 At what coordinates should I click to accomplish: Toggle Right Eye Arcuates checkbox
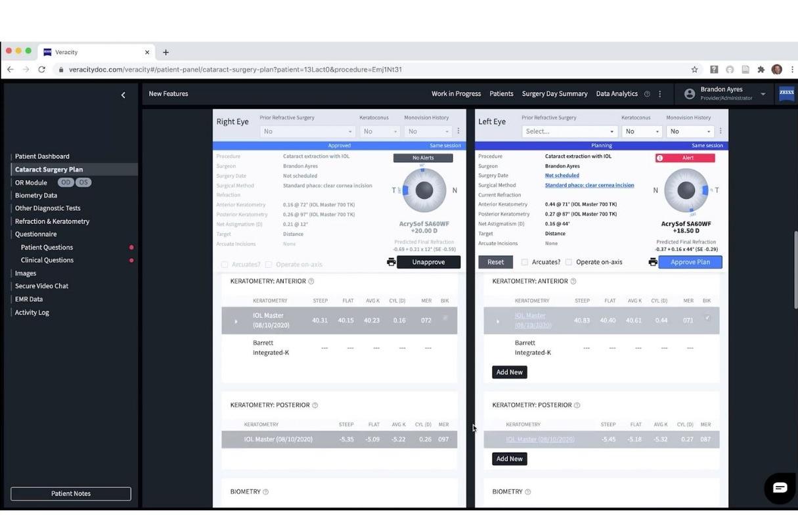click(225, 265)
